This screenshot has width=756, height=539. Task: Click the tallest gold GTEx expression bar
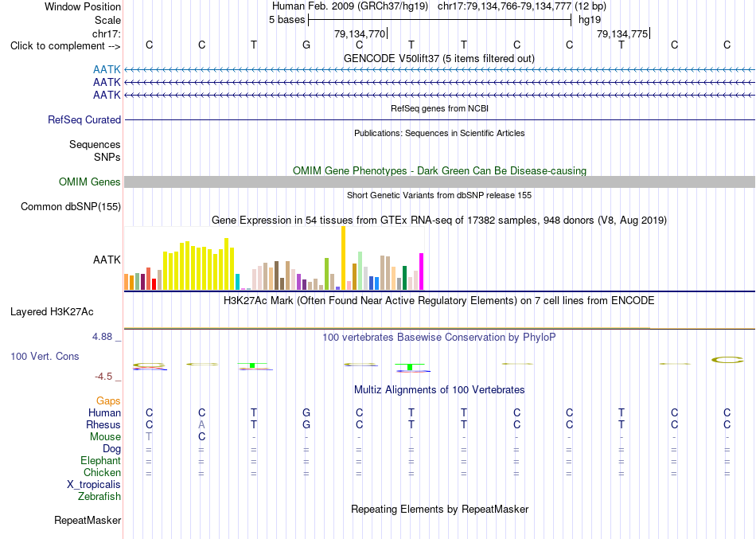(343, 258)
